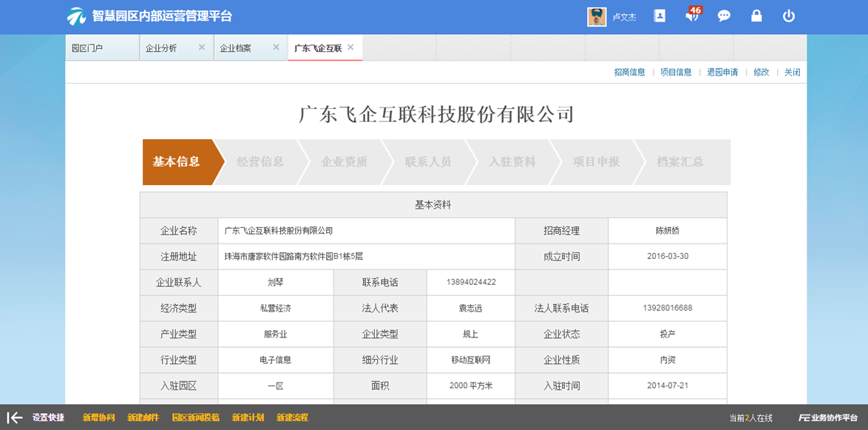Click the lock screen icon in the header

pyautogui.click(x=756, y=16)
